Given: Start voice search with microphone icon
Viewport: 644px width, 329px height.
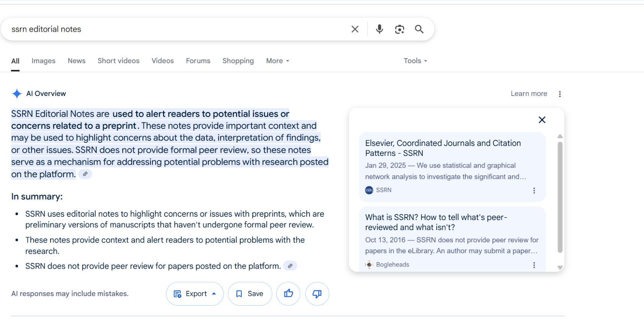Looking at the screenshot, I should (379, 29).
